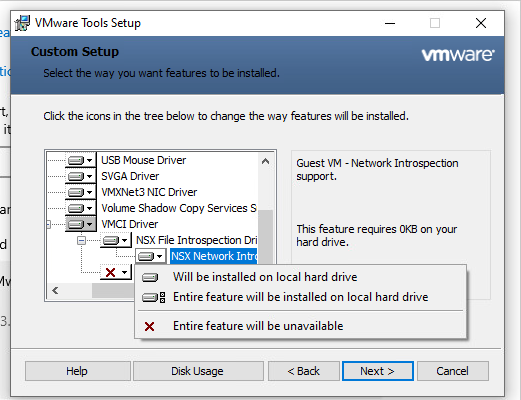Click horizontal scrollbar left arrow in tree
The image size is (521, 400).
tap(55, 291)
